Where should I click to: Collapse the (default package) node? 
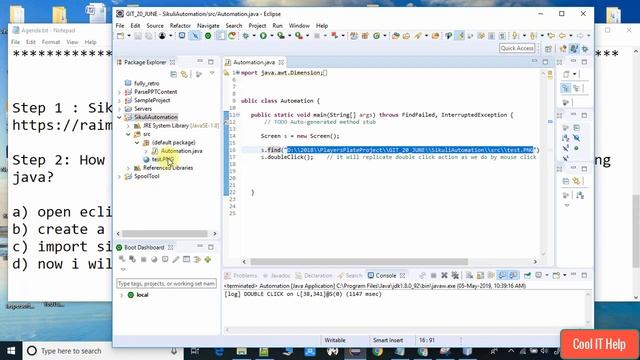(137, 142)
